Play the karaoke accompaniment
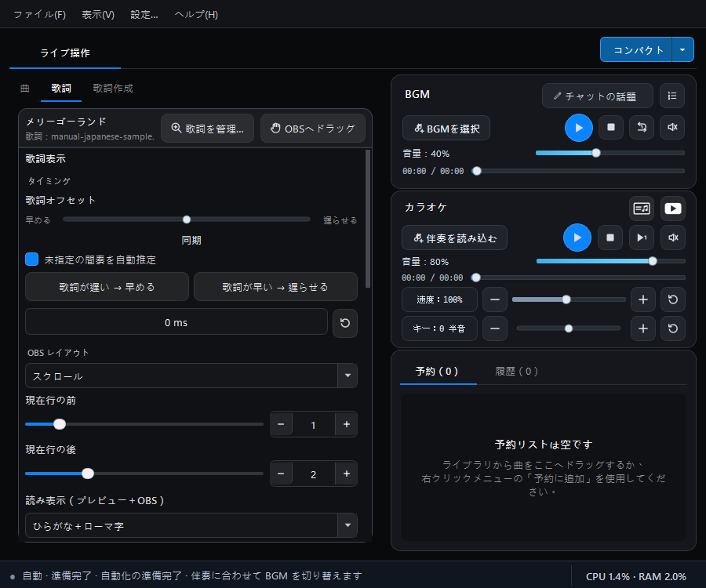The width and height of the screenshot is (706, 588). pos(577,238)
